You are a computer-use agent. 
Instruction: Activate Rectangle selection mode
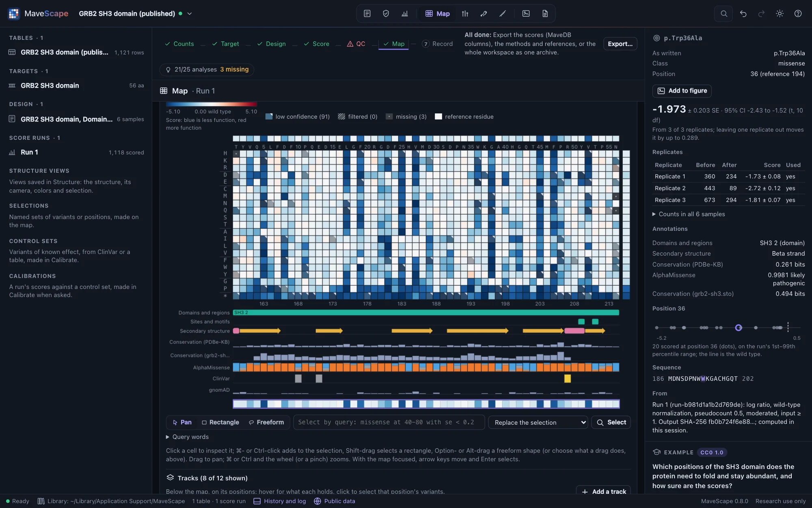click(x=220, y=422)
